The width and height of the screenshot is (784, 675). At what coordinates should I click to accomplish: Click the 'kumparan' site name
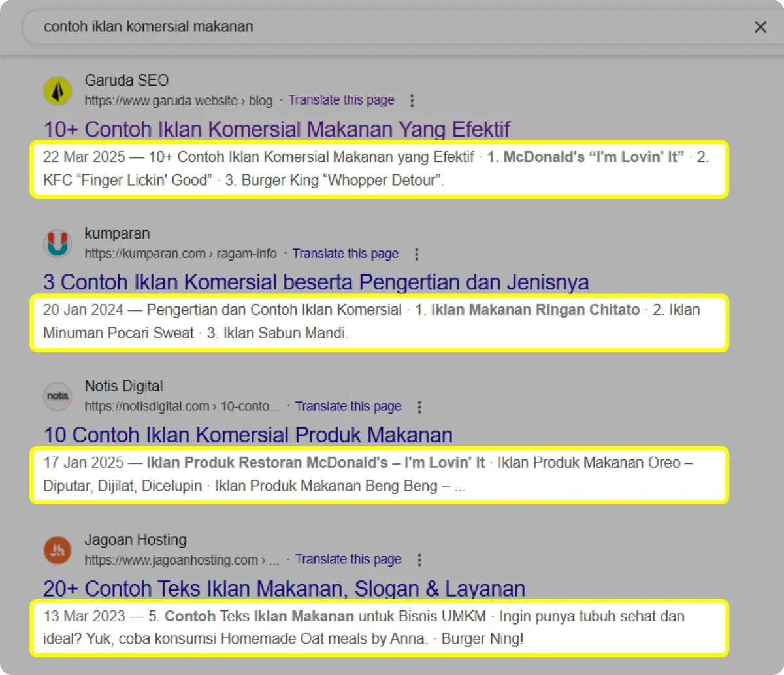(117, 233)
